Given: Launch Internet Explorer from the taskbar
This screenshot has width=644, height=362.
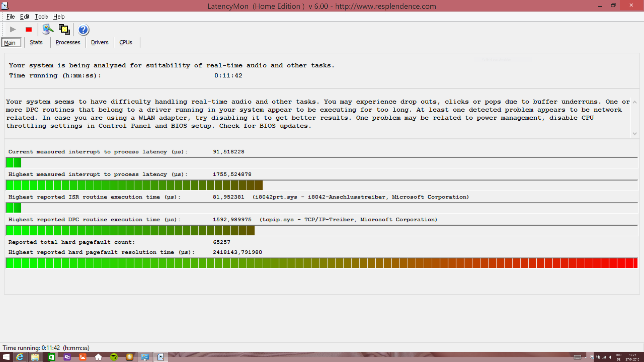Looking at the screenshot, I should [x=20, y=357].
